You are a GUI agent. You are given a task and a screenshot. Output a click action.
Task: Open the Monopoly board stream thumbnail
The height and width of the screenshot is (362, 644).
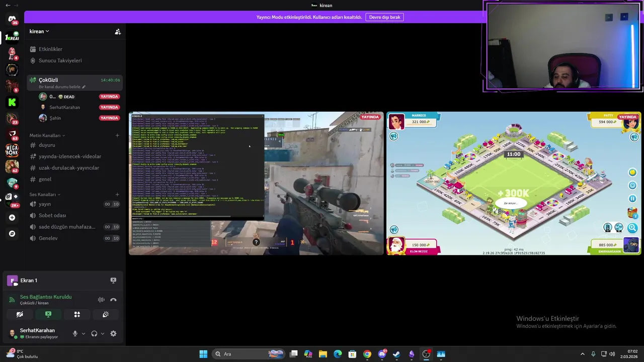point(514,184)
